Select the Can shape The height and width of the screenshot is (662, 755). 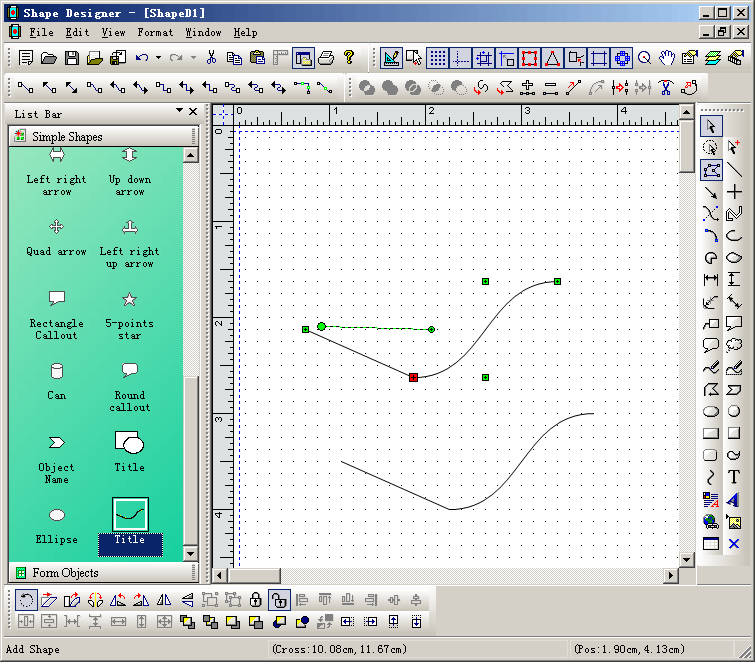tap(56, 382)
